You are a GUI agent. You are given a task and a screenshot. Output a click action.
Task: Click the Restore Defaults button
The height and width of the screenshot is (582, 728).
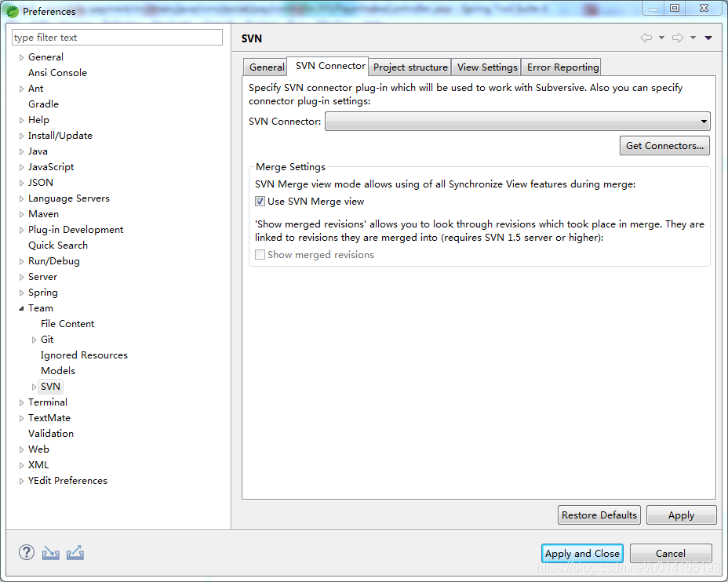pyautogui.click(x=599, y=515)
